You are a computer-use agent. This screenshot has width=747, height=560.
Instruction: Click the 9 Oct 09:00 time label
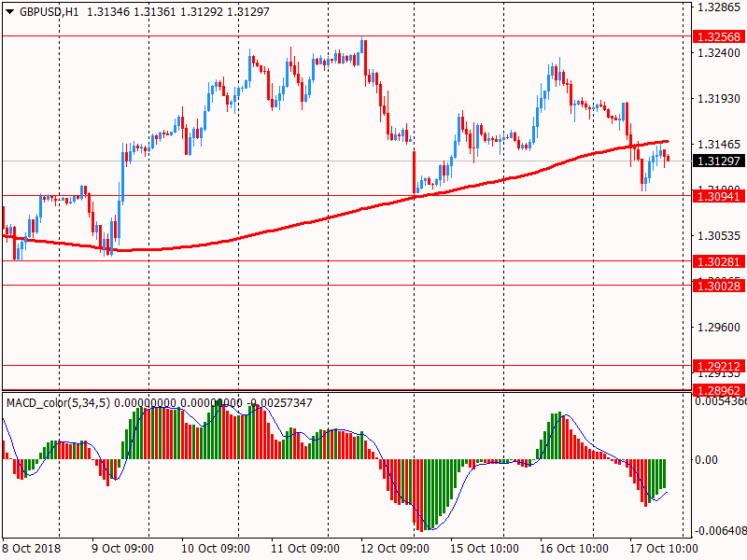tap(122, 549)
